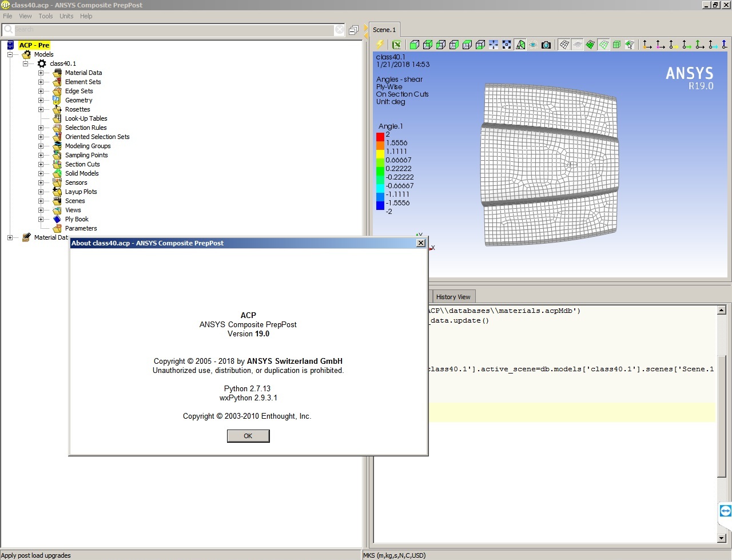Screen dimensions: 732x560
Task: Collapse the class40.1 model node
Action: point(25,63)
